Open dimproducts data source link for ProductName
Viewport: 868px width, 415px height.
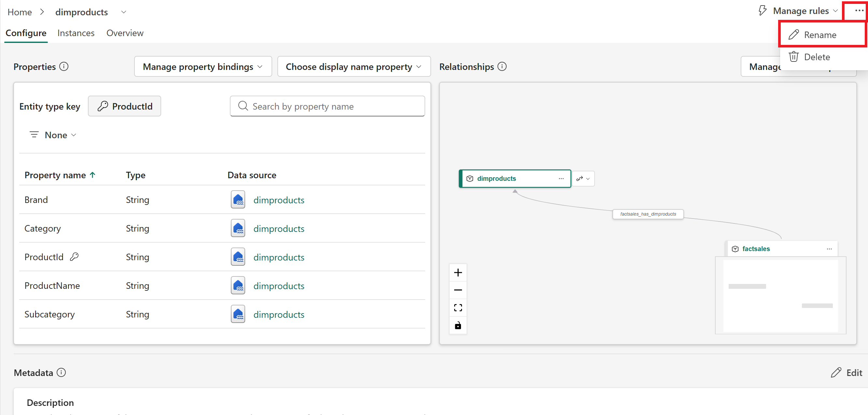(279, 286)
